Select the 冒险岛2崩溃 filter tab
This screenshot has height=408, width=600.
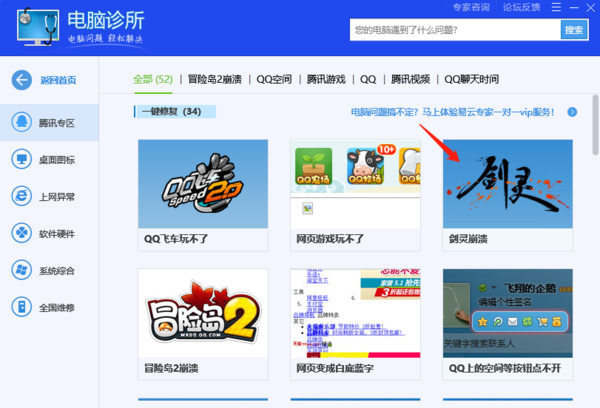pyautogui.click(x=216, y=79)
